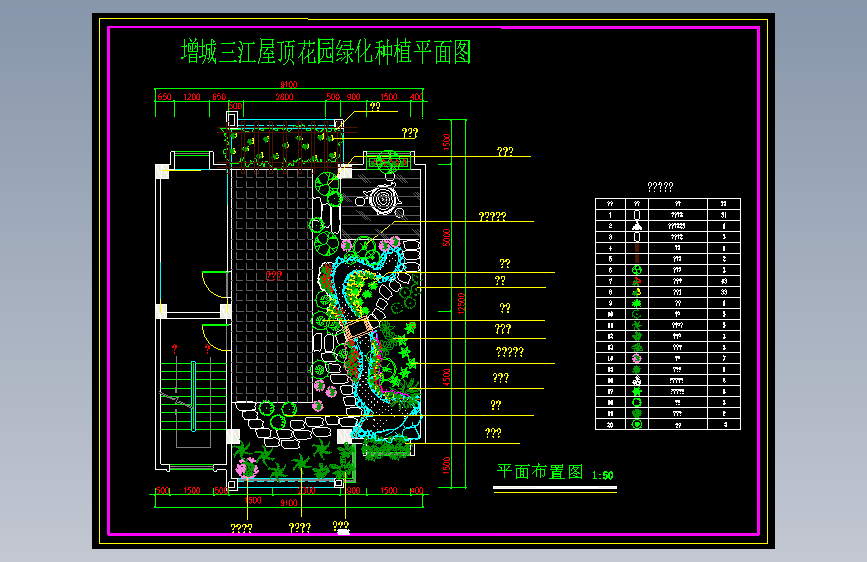
Task: Select the brown bar symbol in legend row 4
Action: tap(637, 248)
